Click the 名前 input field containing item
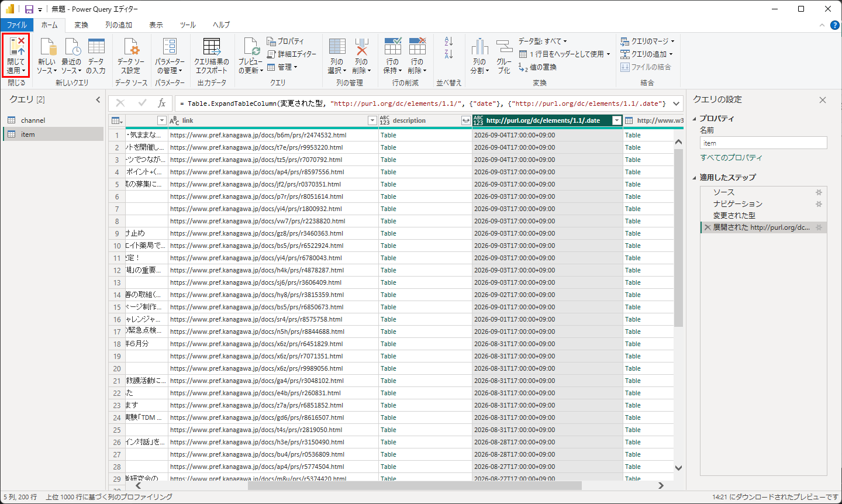 pyautogui.click(x=763, y=143)
